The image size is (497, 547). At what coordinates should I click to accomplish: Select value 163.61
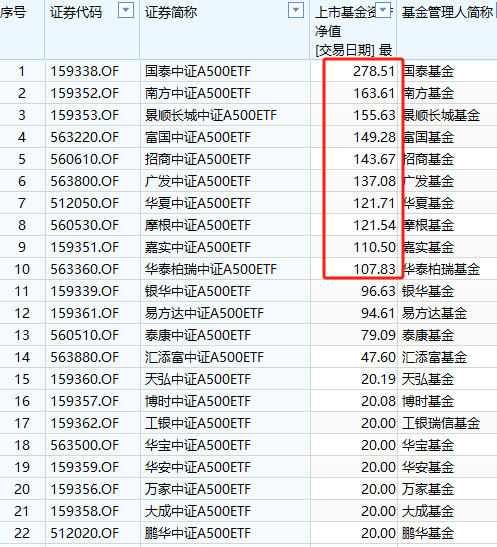374,93
